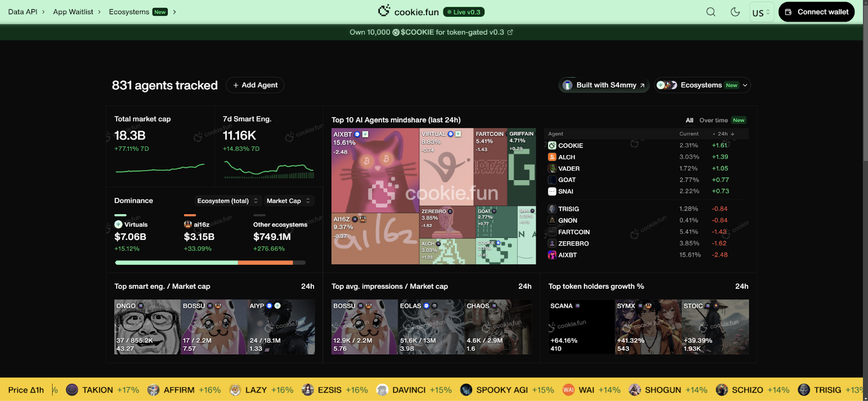Click SHOGUN icon in price ticker
Image resolution: width=868 pixels, height=401 pixels.
(x=635, y=390)
